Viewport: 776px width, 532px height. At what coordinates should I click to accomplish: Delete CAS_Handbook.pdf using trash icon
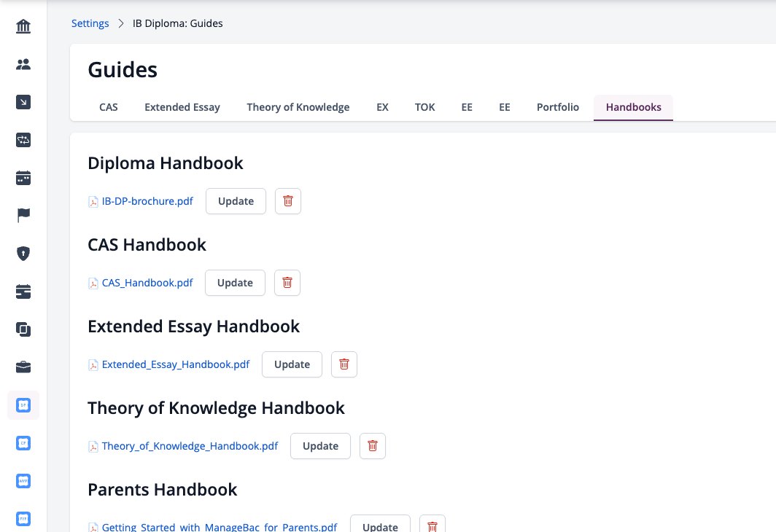point(287,283)
